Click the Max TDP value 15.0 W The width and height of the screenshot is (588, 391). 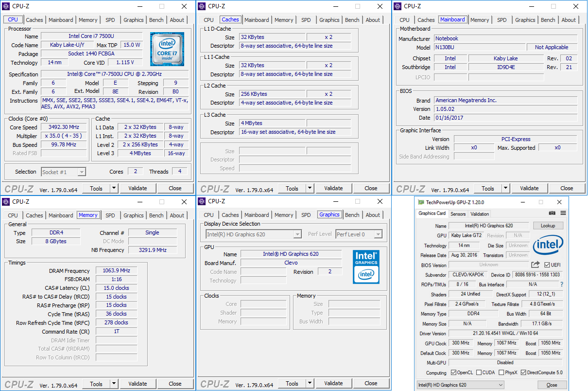pos(131,45)
